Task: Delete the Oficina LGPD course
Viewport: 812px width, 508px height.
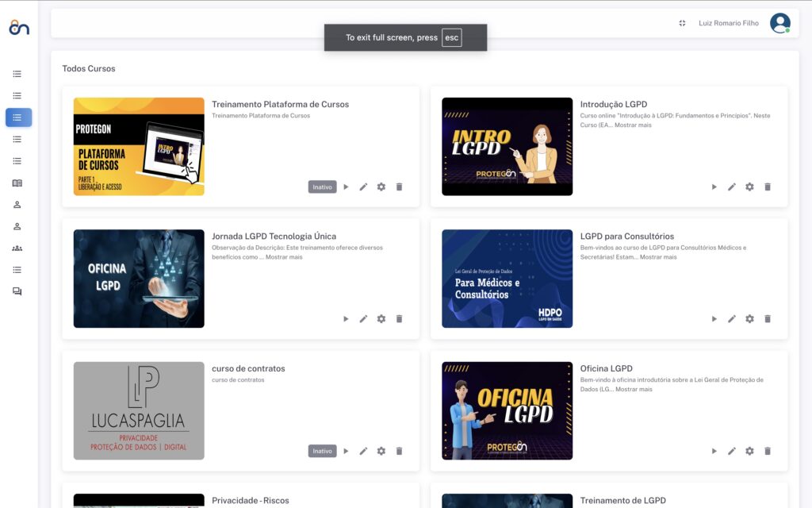Action: tap(768, 451)
